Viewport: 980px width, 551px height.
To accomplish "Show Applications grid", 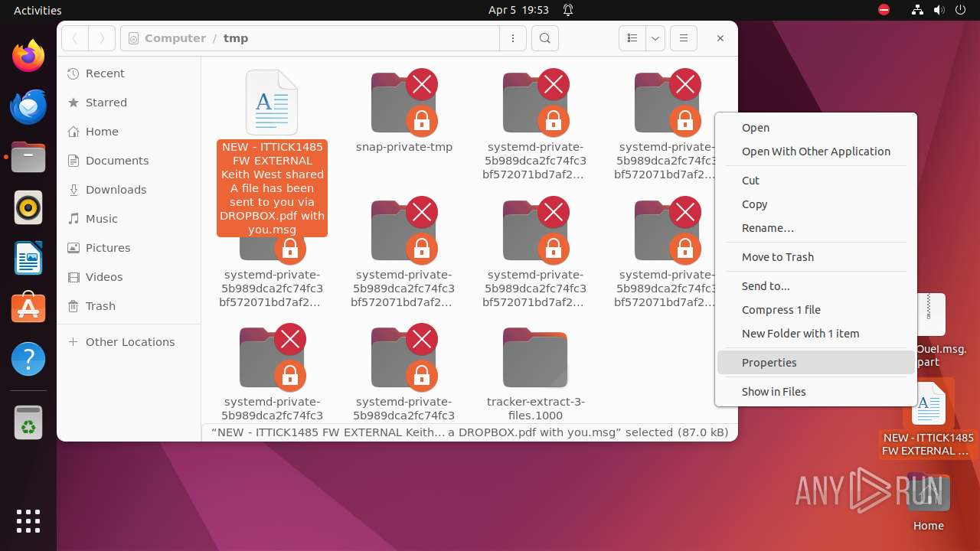I will pos(28,520).
